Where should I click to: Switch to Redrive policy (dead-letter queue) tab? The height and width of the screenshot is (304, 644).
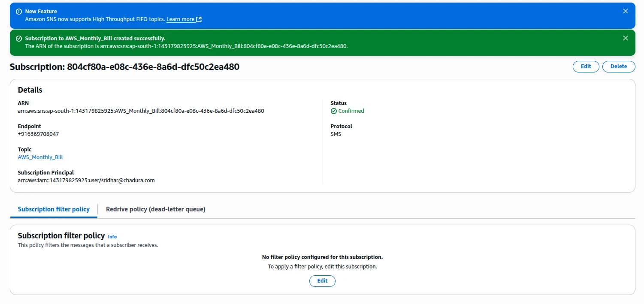[156, 209]
